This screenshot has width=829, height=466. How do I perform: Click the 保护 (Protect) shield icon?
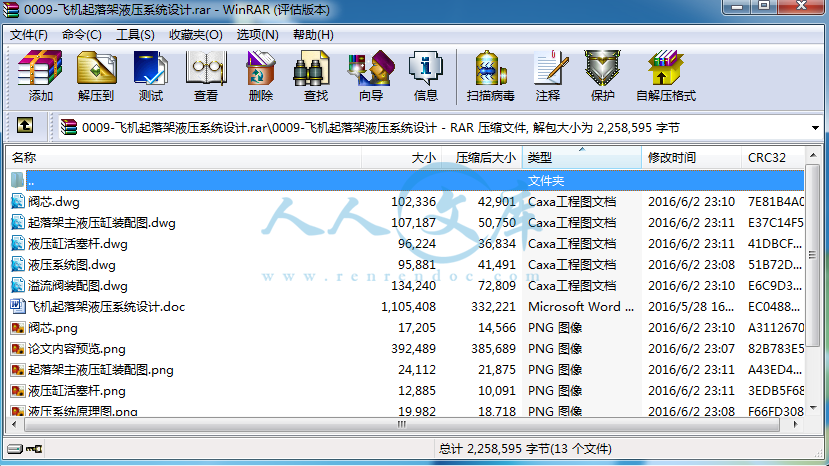click(x=603, y=68)
